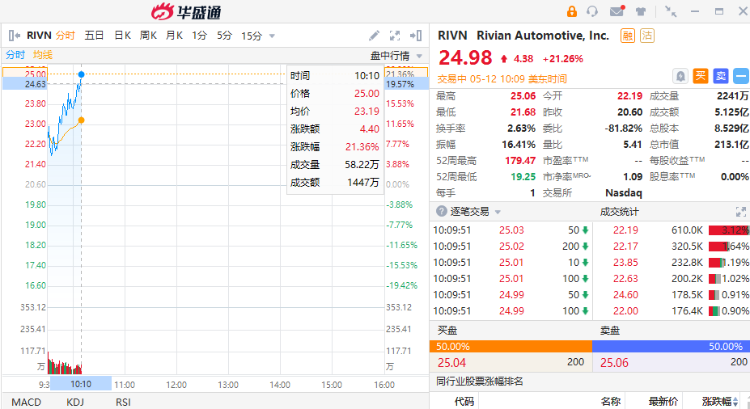Select the MACD indicator tab
This screenshot has width=750, height=409.
[26, 402]
